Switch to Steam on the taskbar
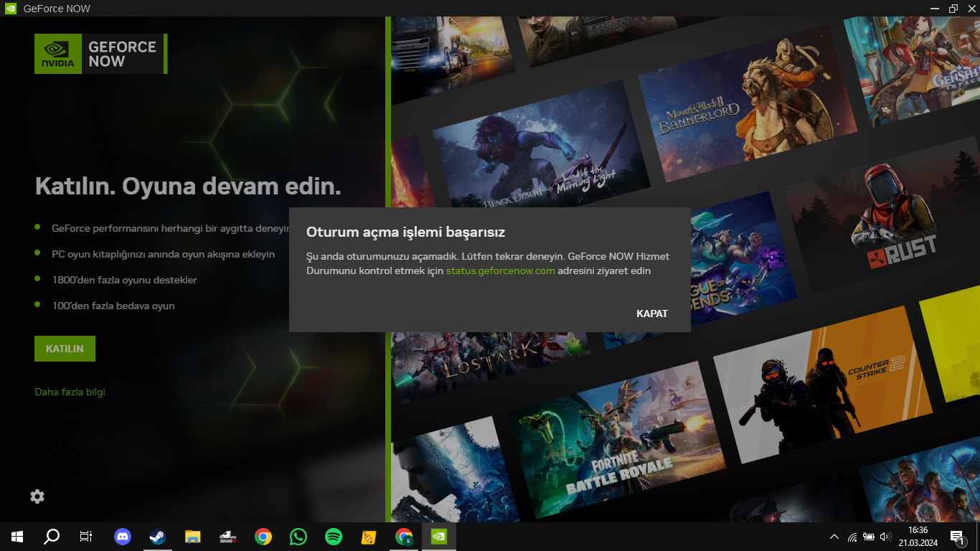980x551 pixels. tap(158, 537)
